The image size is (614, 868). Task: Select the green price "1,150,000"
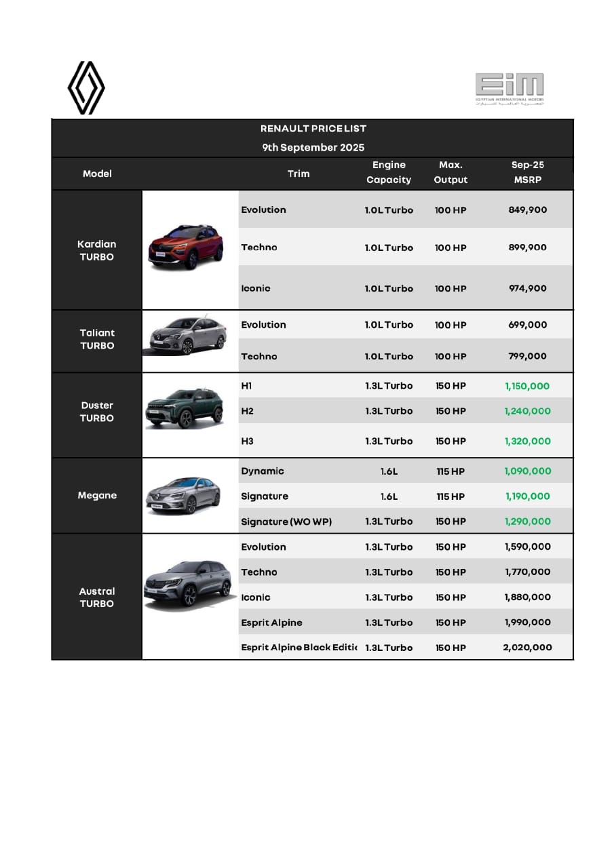point(528,386)
